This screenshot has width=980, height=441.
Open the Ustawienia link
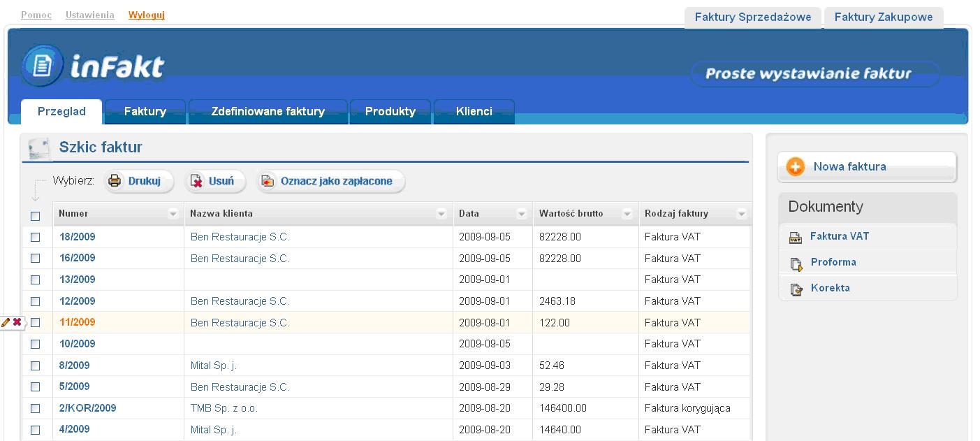point(90,15)
